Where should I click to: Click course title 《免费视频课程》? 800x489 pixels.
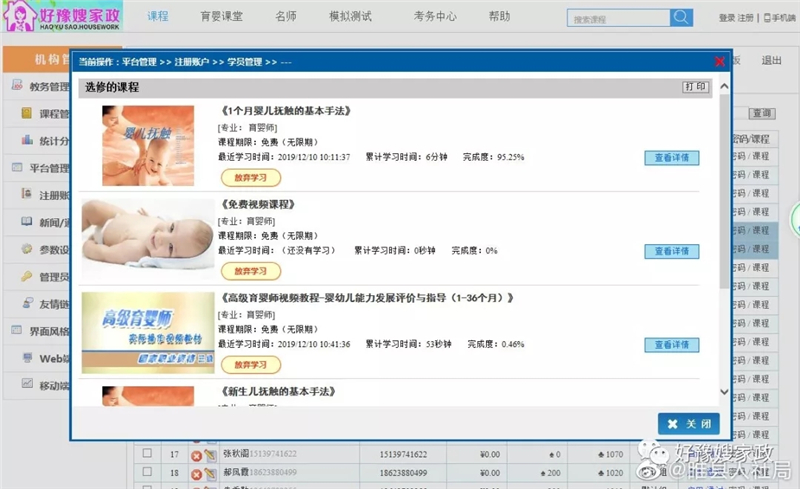(258, 204)
